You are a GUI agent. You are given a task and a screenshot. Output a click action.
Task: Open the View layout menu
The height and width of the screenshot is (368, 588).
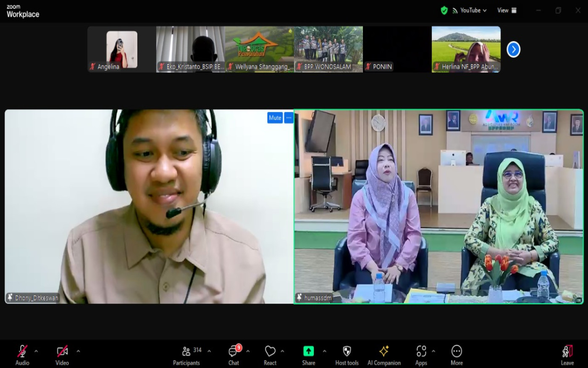click(507, 11)
